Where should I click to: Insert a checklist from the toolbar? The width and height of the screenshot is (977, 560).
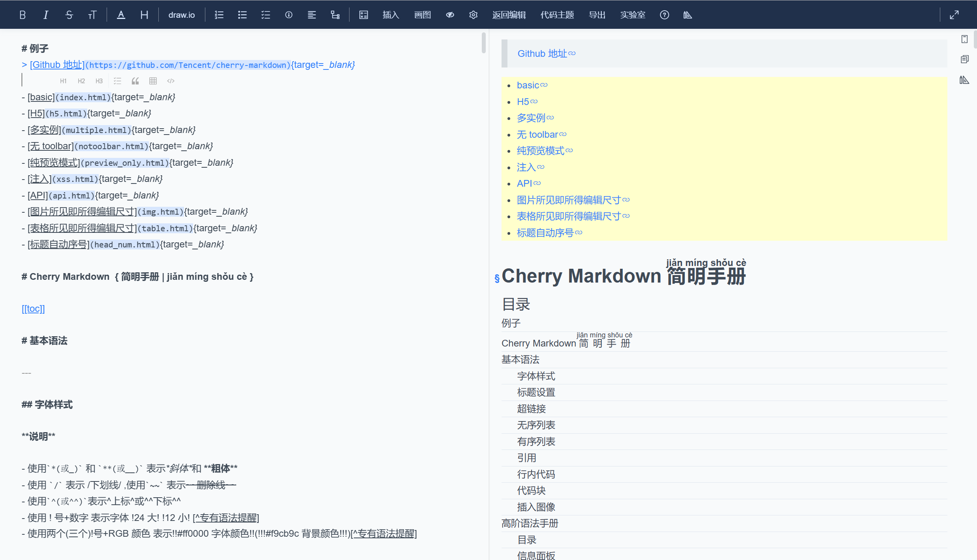pyautogui.click(x=265, y=15)
